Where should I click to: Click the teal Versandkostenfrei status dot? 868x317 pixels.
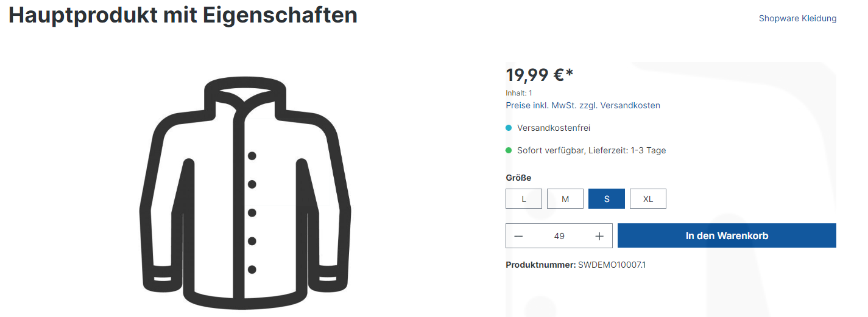point(509,128)
